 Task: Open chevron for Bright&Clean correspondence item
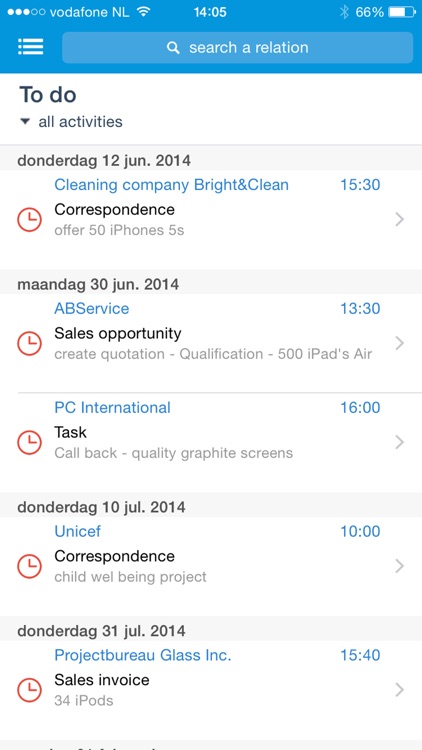coord(400,220)
